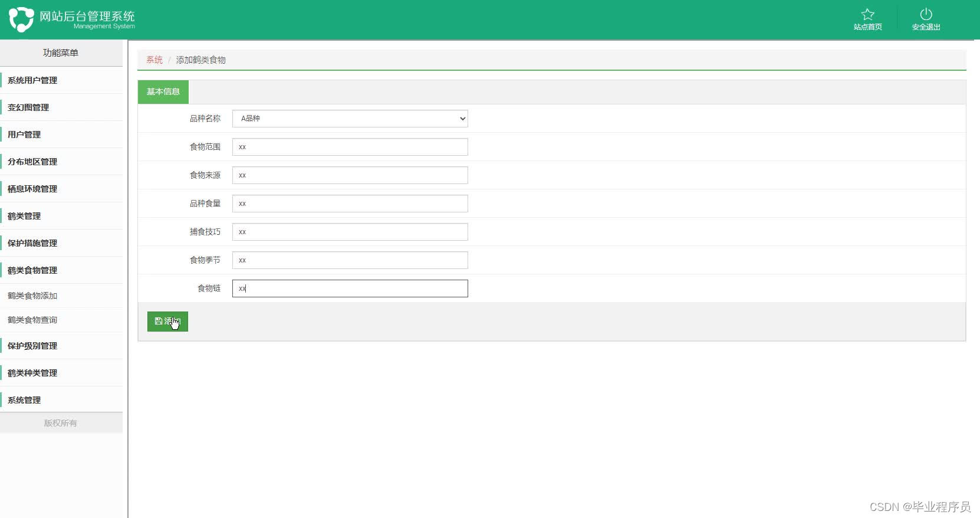Click the 系统 breadcrumb link
The width and height of the screenshot is (980, 518).
click(x=154, y=60)
